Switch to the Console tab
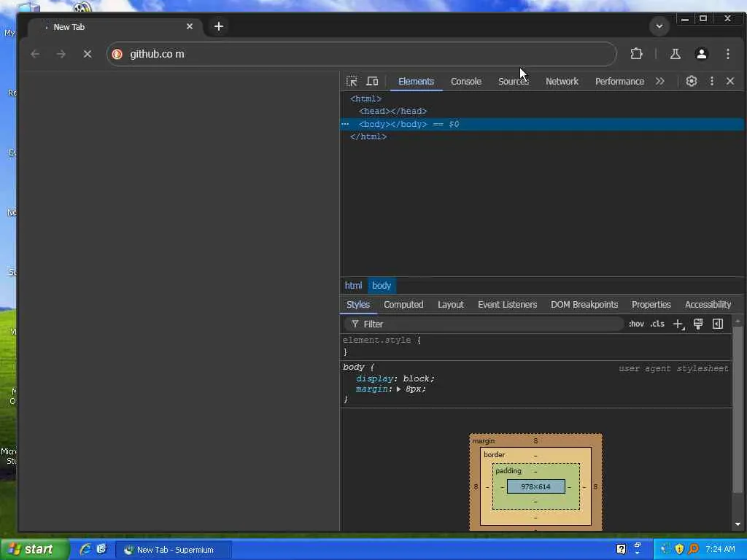This screenshot has width=747, height=560. 465,81
